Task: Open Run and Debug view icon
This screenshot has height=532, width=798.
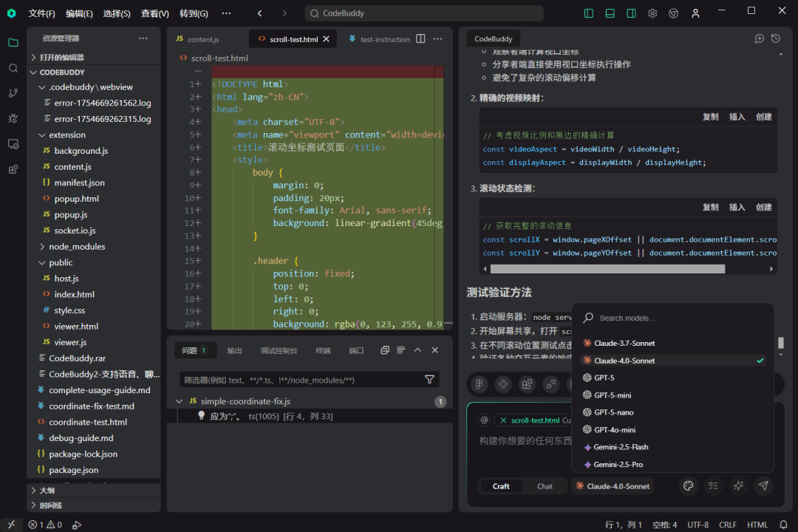Action: click(13, 119)
